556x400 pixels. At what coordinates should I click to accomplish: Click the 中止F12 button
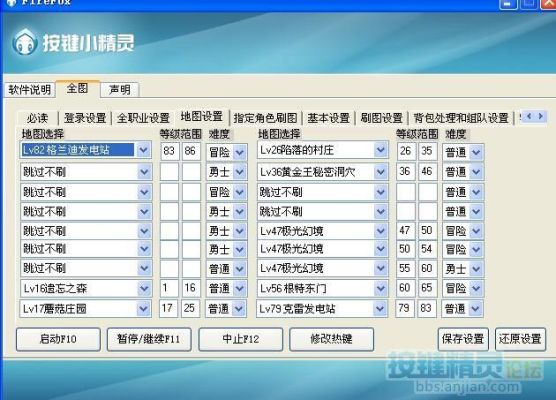point(240,339)
